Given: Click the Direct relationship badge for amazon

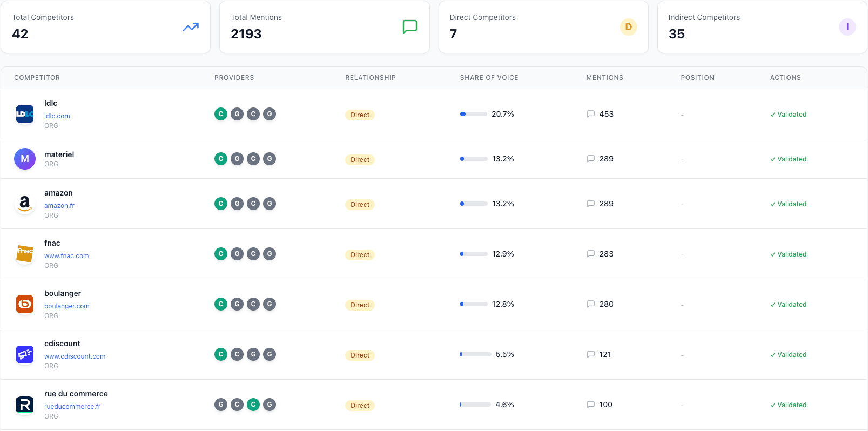Looking at the screenshot, I should coord(360,205).
